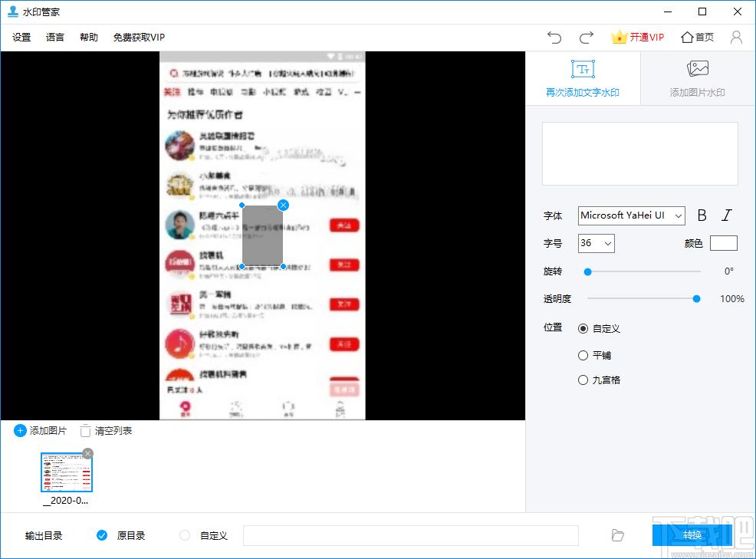Select the _2020-0... image thumbnail

[x=67, y=472]
